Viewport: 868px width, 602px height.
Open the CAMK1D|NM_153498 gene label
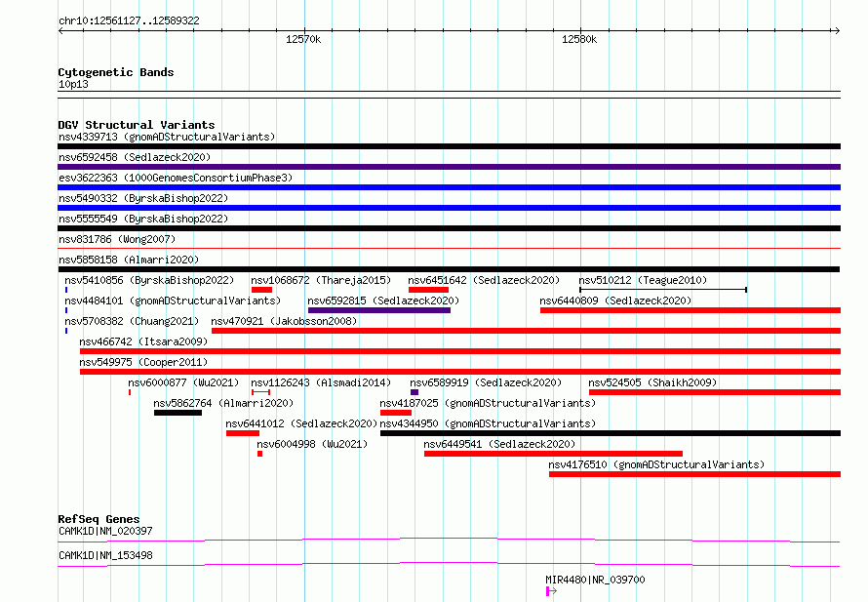tap(105, 555)
